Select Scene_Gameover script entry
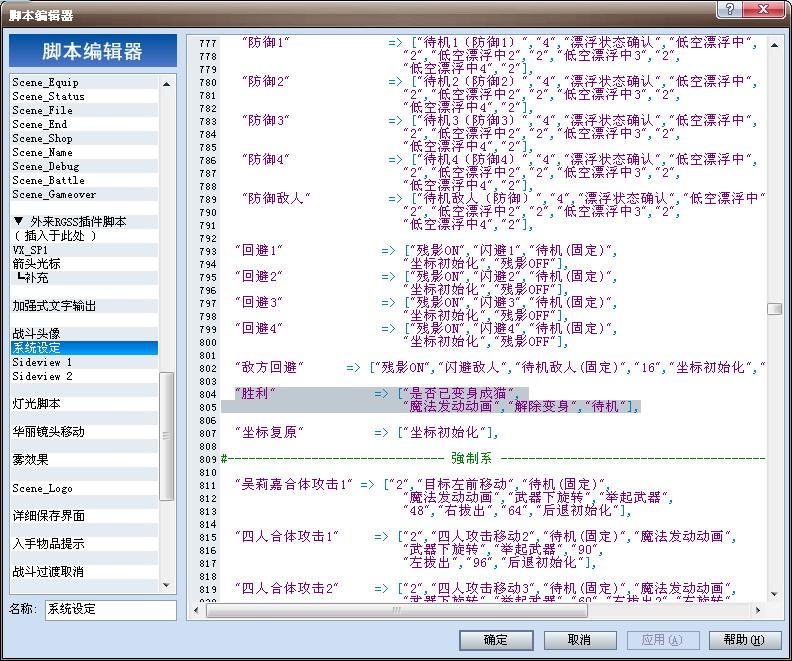Image resolution: width=792 pixels, height=661 pixels. tap(84, 194)
